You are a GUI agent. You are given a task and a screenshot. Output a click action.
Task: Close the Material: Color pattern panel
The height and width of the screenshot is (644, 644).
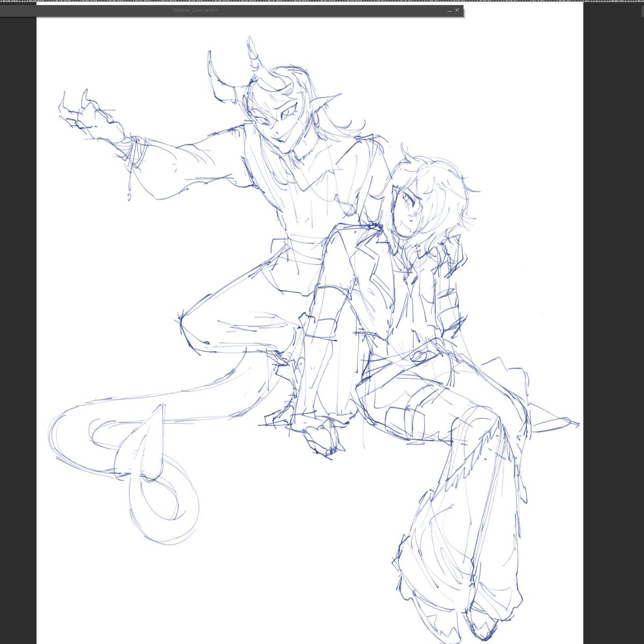[x=457, y=10]
